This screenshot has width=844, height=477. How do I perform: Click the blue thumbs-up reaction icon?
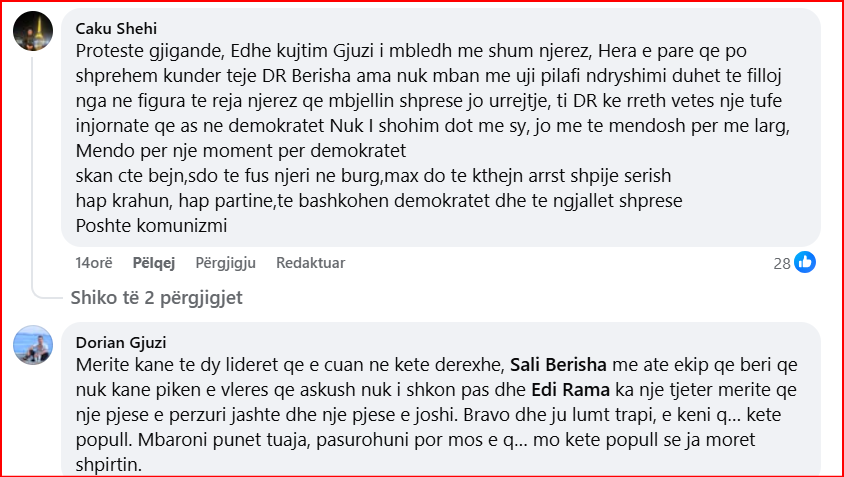pos(805,263)
